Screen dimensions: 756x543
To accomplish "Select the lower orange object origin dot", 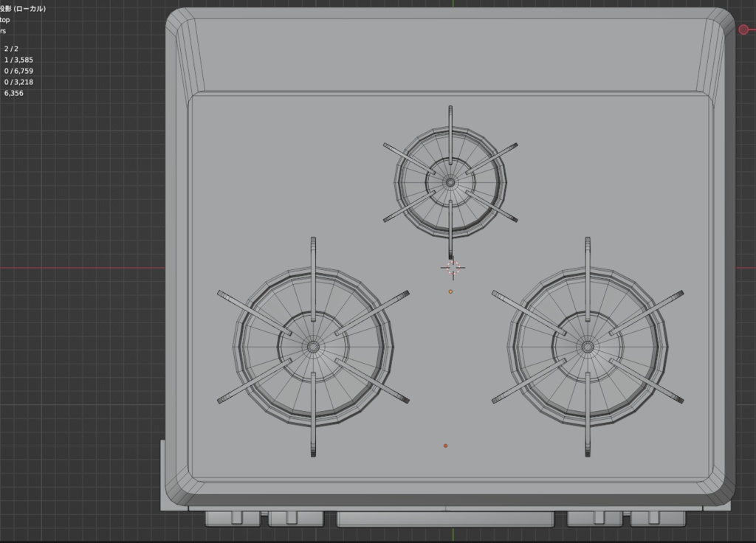I will tap(445, 445).
